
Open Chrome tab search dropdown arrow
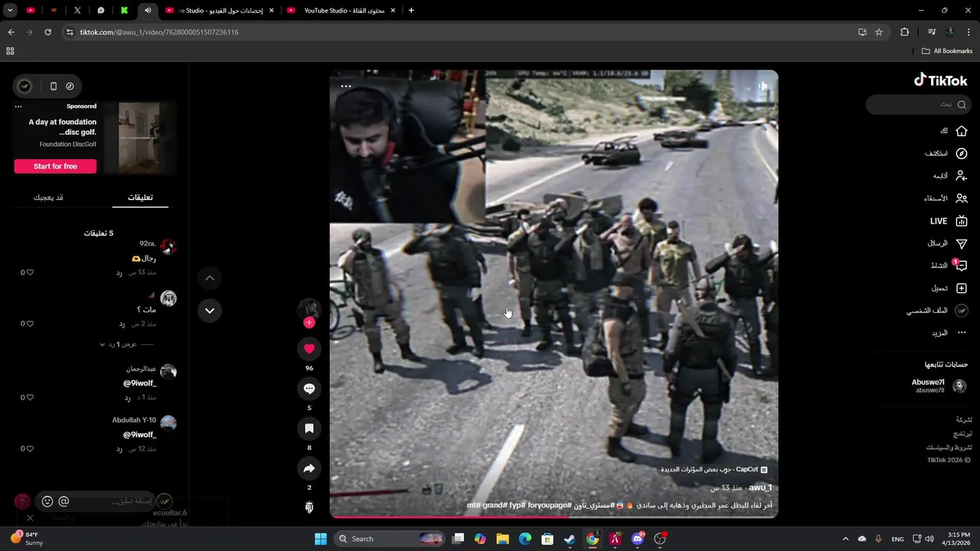point(10,11)
